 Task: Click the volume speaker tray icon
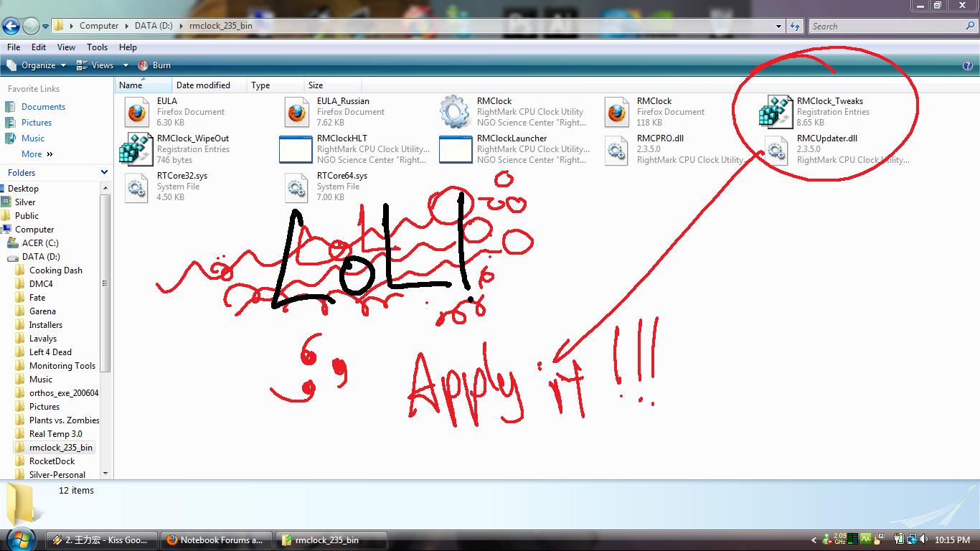[x=923, y=539]
